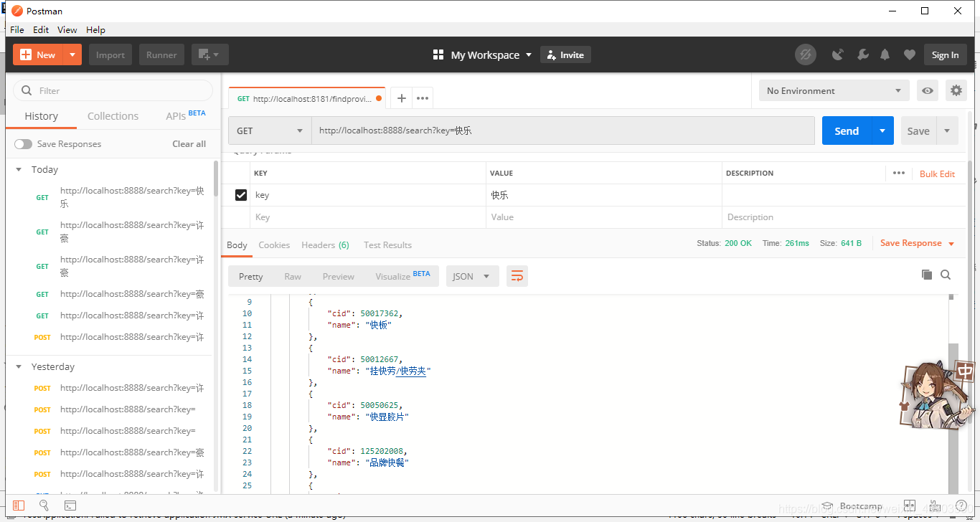Open Postman console icon in status bar
The image size is (980, 522).
point(70,506)
